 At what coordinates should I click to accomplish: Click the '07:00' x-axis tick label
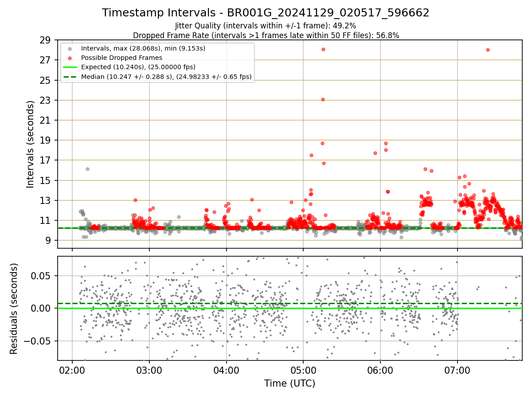[458, 369]
